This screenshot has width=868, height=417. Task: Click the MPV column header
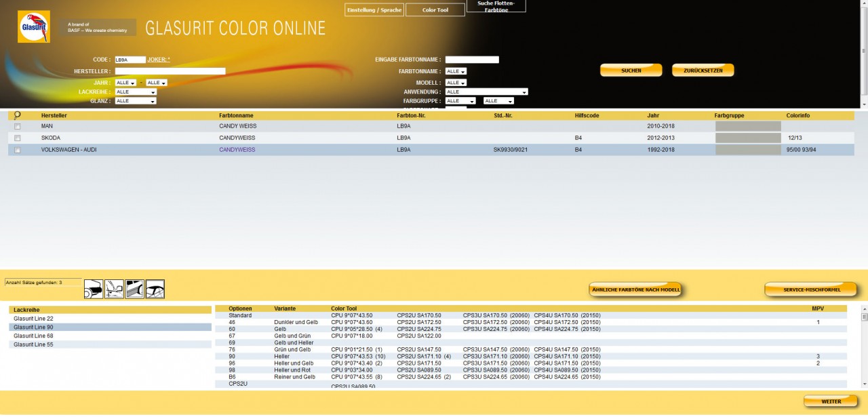coord(818,309)
